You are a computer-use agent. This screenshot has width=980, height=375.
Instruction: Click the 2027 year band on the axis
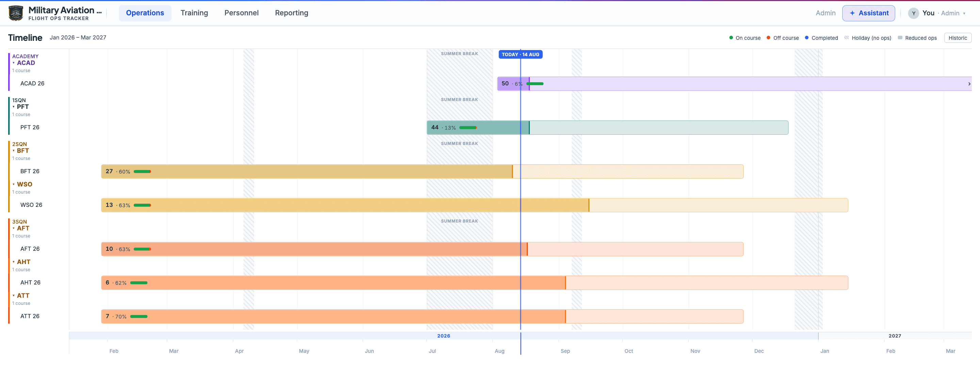[x=894, y=336]
